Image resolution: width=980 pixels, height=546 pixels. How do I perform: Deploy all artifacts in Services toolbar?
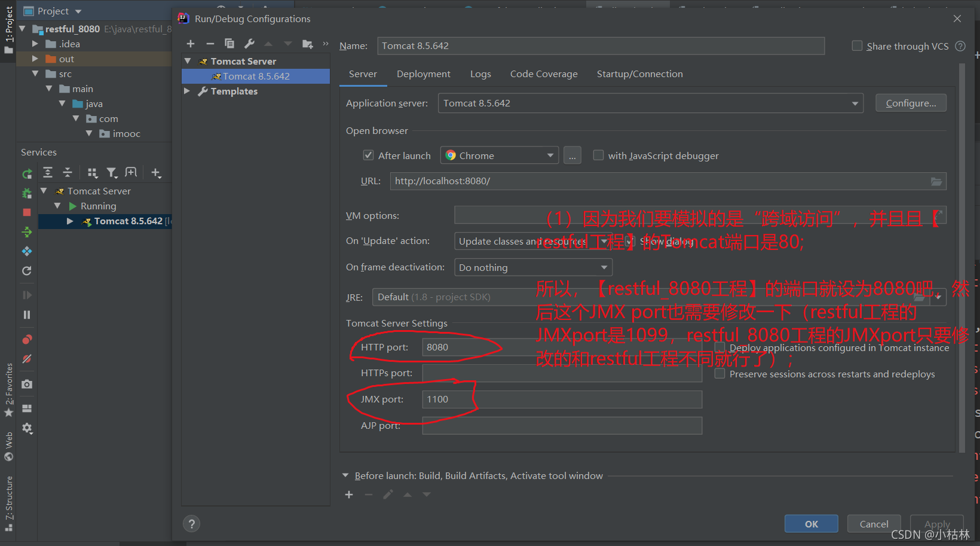coord(27,232)
